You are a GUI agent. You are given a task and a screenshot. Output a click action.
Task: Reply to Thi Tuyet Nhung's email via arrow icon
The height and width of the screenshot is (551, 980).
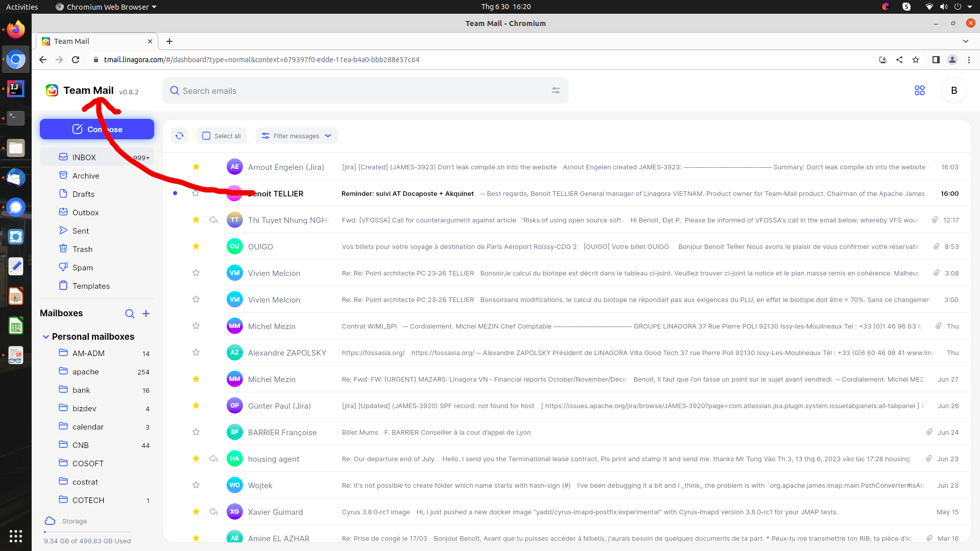213,220
